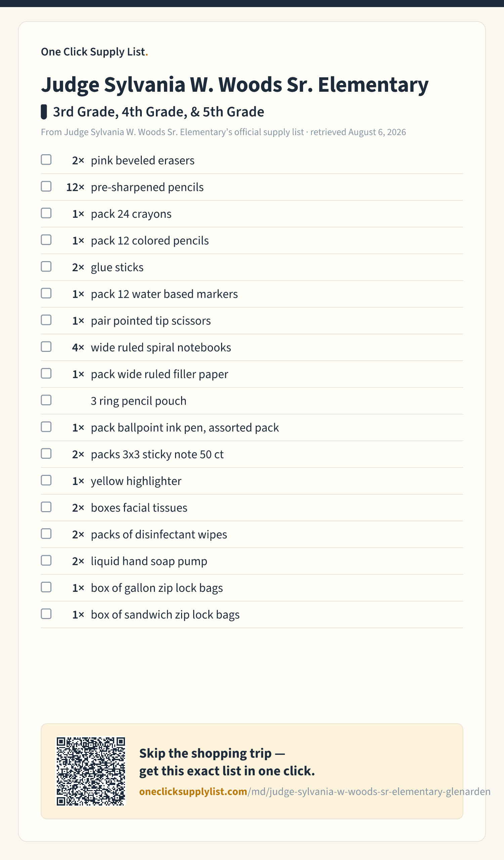504x860 pixels.
Task: Tick the pre-sharpened pencils checkbox
Action: pos(46,186)
